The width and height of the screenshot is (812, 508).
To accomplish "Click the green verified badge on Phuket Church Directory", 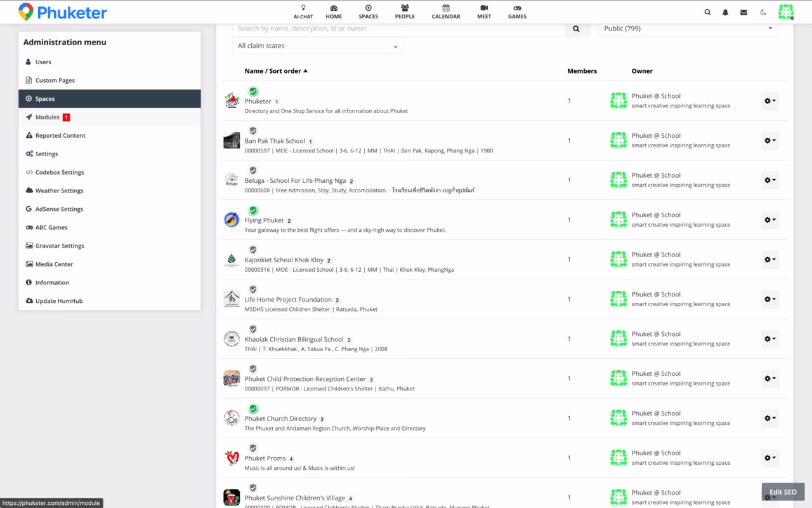I will 253,408.
